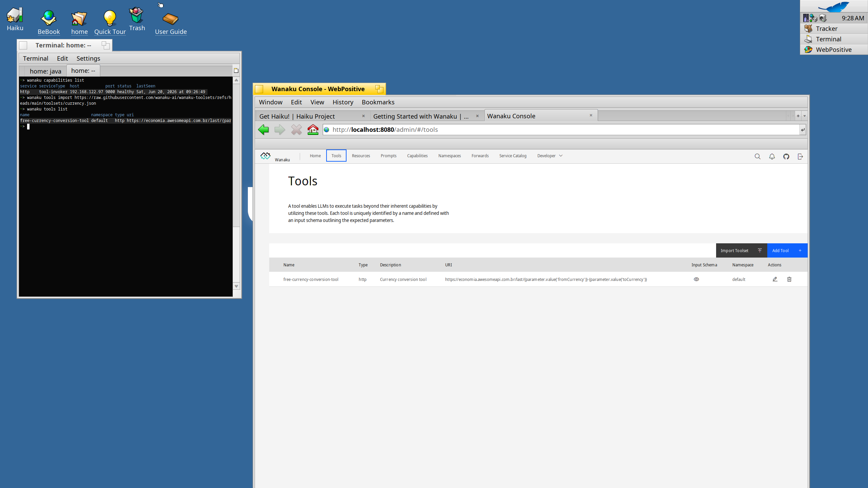Screen dimensions: 868x488
Task: Go to Forwards in Wanaku navigation
Action: click(480, 156)
